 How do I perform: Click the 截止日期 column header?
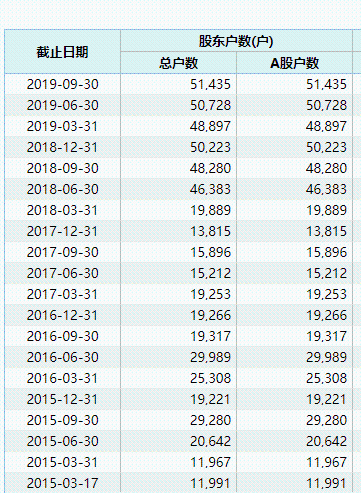click(62, 52)
